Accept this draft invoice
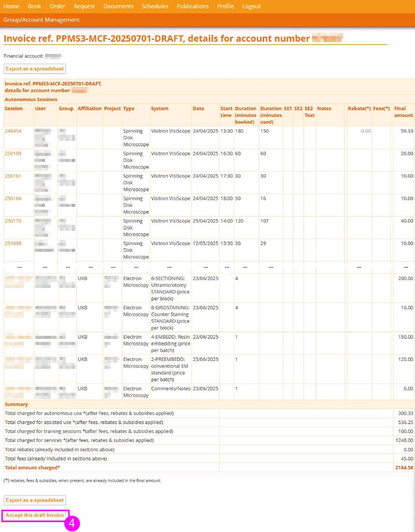Image resolution: width=415 pixels, height=532 pixels. (x=35, y=515)
